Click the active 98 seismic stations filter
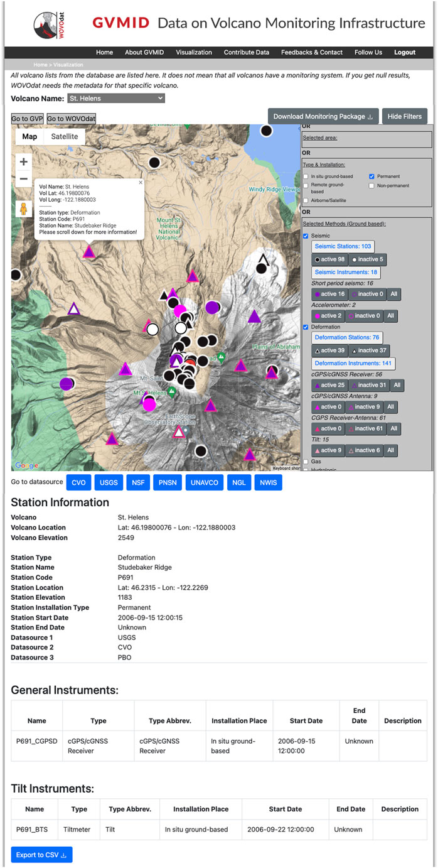Screen dimensions: 438x868 (329, 259)
